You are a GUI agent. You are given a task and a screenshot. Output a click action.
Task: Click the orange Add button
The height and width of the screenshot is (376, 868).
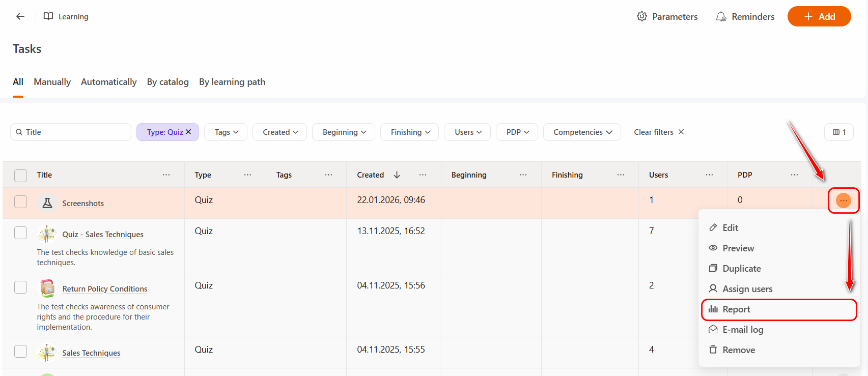coord(819,16)
